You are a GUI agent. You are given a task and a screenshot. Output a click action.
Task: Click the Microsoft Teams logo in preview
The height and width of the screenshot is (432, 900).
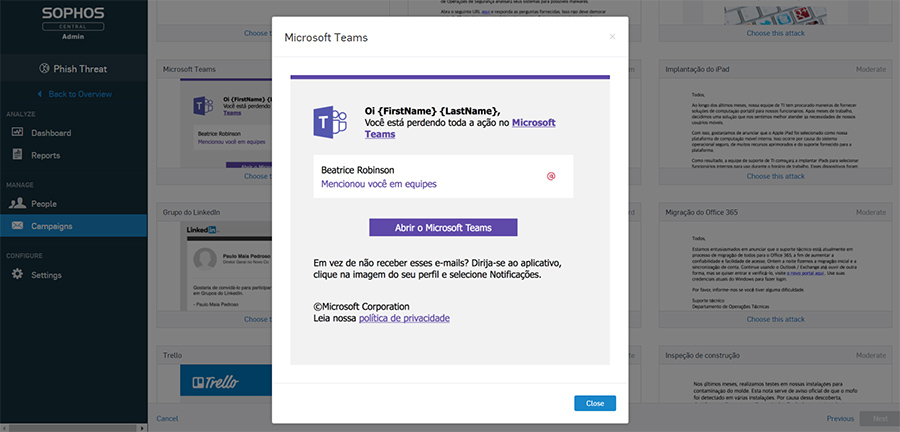pos(330,122)
